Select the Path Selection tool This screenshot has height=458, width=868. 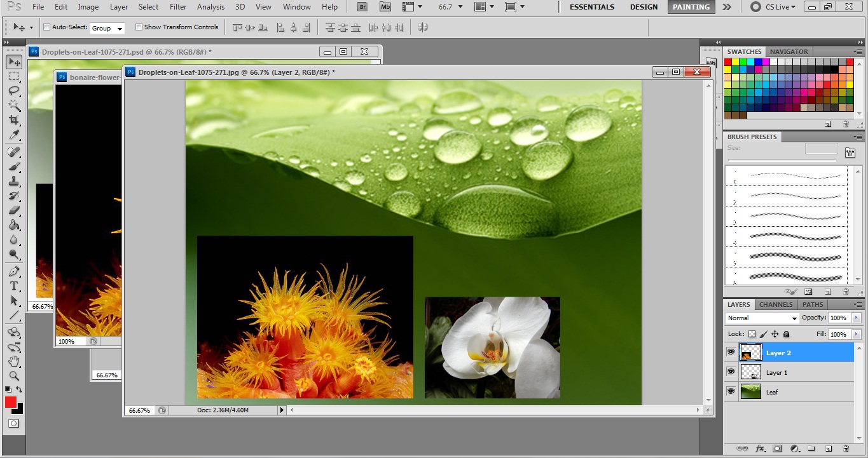14,300
